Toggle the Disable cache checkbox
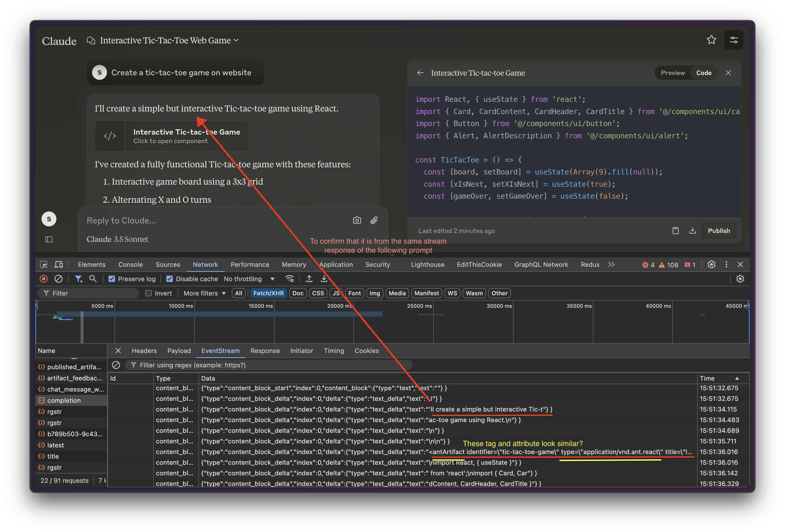Viewport: 785px width, 532px height. [170, 279]
